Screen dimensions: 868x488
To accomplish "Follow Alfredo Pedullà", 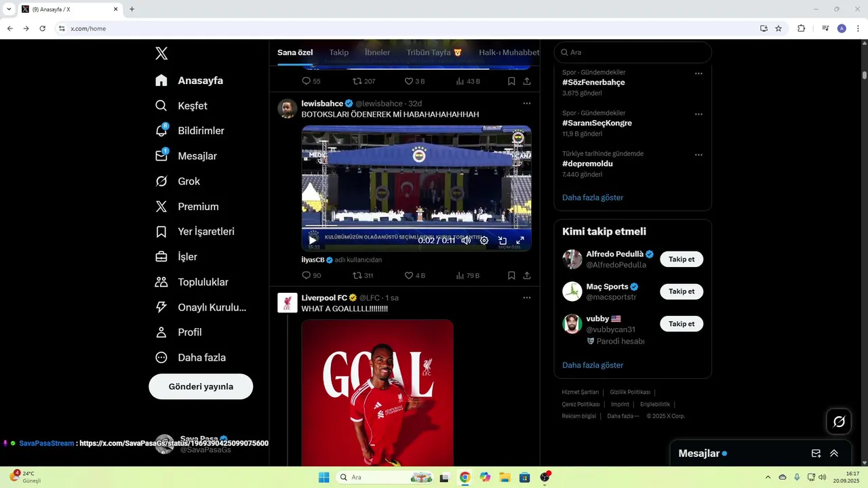I will (682, 259).
